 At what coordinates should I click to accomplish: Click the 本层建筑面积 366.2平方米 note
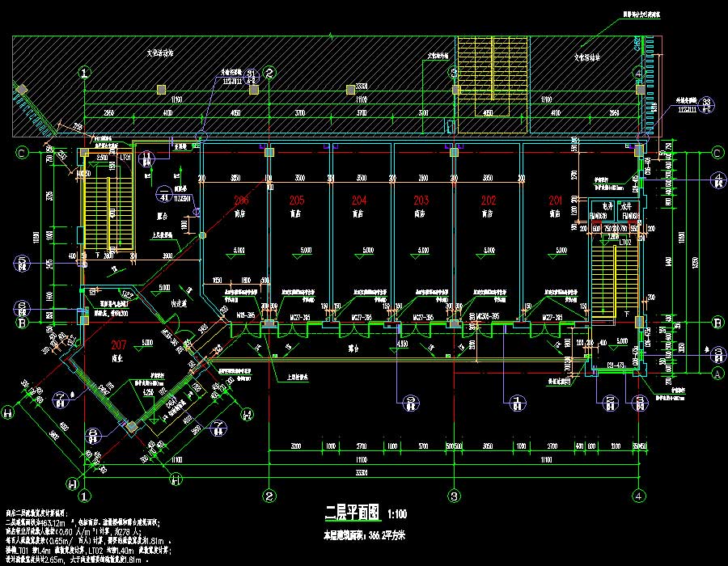pos(364,535)
